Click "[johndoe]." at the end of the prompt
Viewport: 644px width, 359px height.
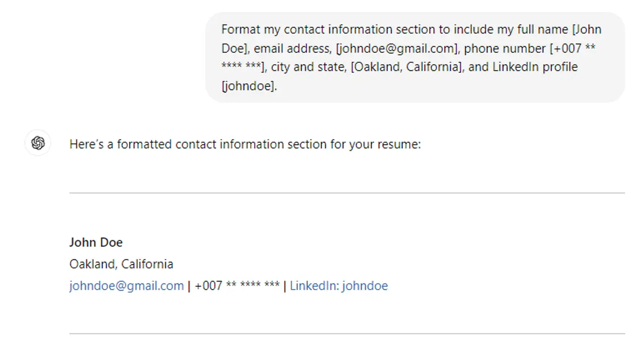[249, 86]
